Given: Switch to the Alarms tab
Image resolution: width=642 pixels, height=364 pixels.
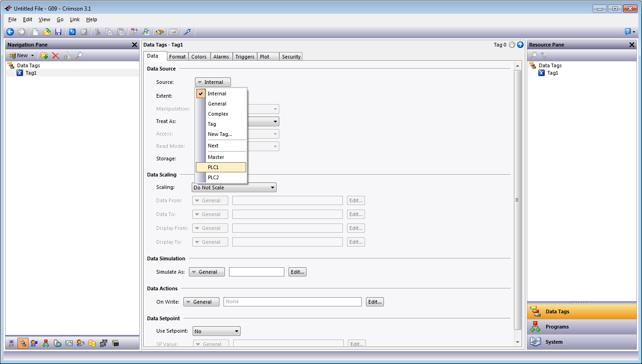Looking at the screenshot, I should pos(221,57).
